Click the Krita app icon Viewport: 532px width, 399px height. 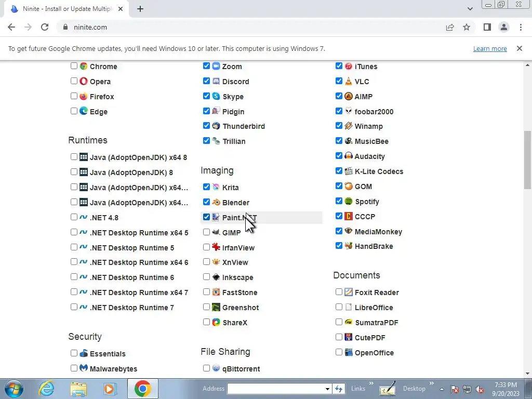click(216, 187)
